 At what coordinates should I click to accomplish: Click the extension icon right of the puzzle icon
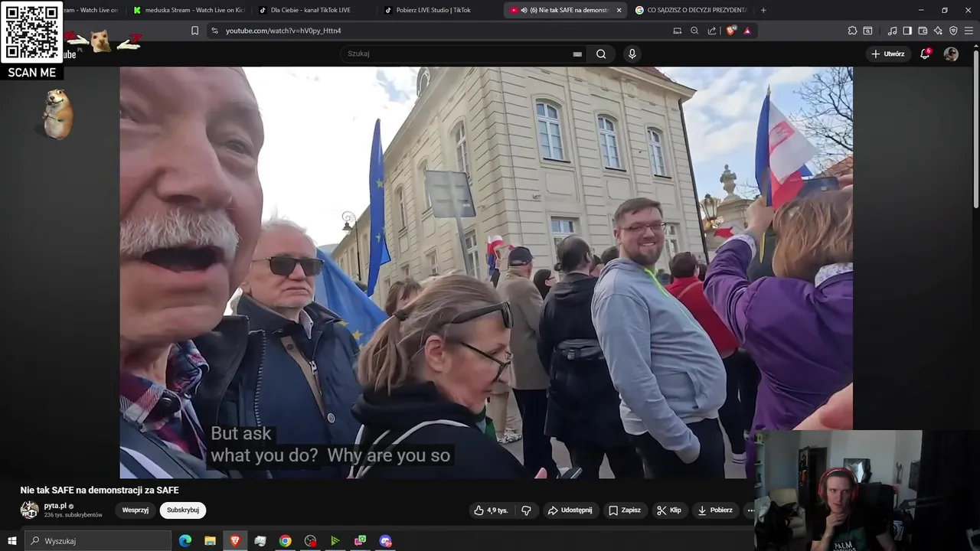click(x=867, y=31)
